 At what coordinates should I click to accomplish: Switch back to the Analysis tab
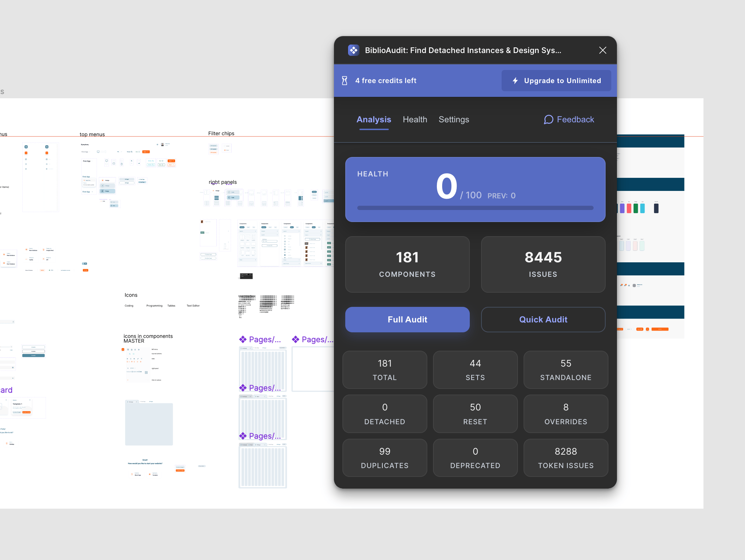point(374,119)
